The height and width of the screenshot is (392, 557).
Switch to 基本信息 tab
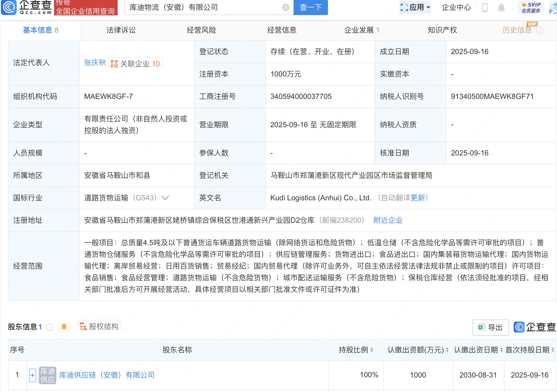pos(41,30)
